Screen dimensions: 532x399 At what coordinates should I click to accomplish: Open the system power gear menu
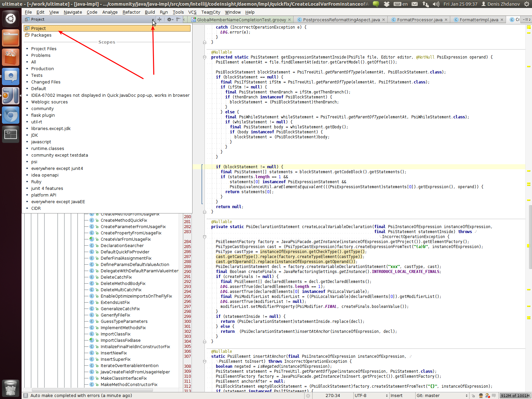coord(527,4)
